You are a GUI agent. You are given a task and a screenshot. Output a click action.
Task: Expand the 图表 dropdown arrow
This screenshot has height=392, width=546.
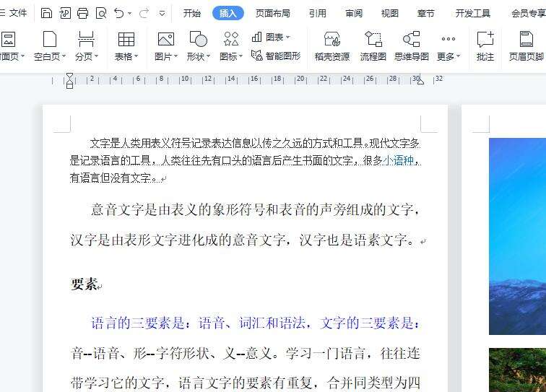[x=288, y=37]
